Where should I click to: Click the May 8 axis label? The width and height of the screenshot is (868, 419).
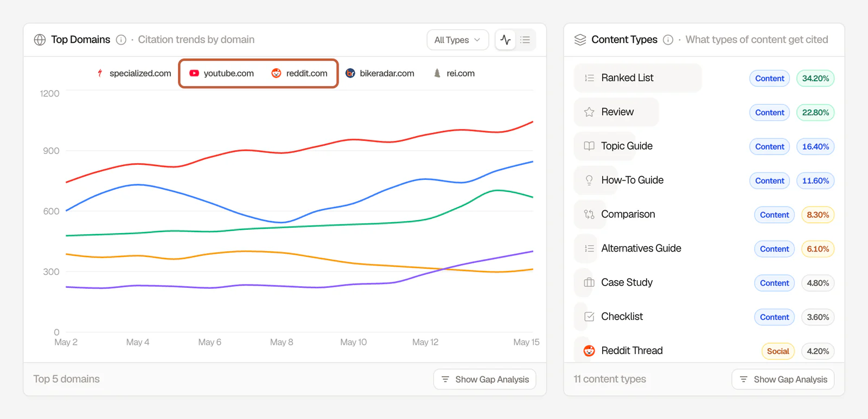282,342
